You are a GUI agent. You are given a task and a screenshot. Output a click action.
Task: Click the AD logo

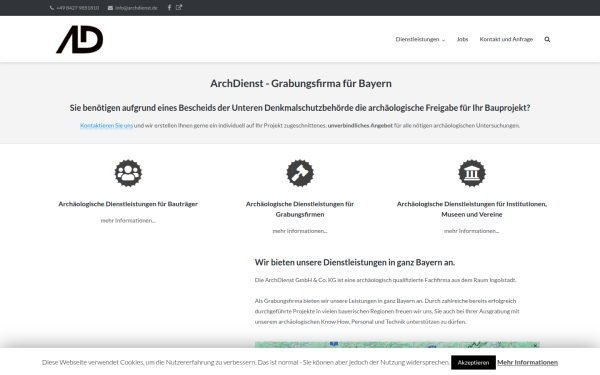coord(80,39)
